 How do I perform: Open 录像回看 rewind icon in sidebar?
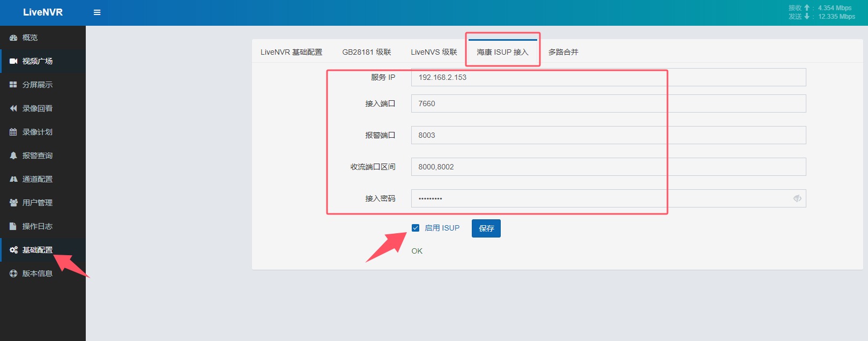(x=13, y=108)
